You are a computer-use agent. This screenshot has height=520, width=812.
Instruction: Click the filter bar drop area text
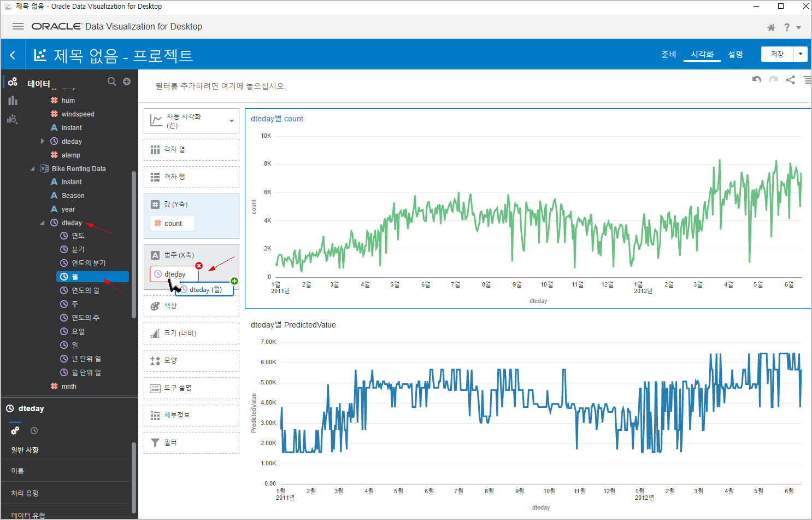point(221,86)
